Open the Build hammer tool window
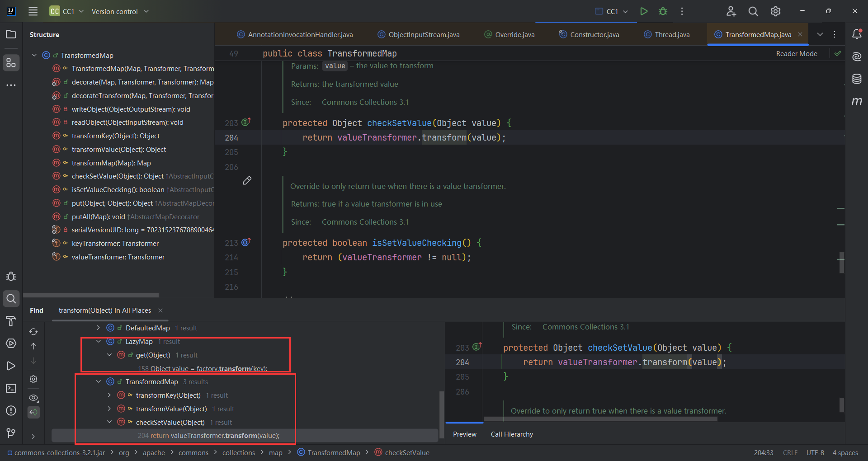 coord(11,321)
